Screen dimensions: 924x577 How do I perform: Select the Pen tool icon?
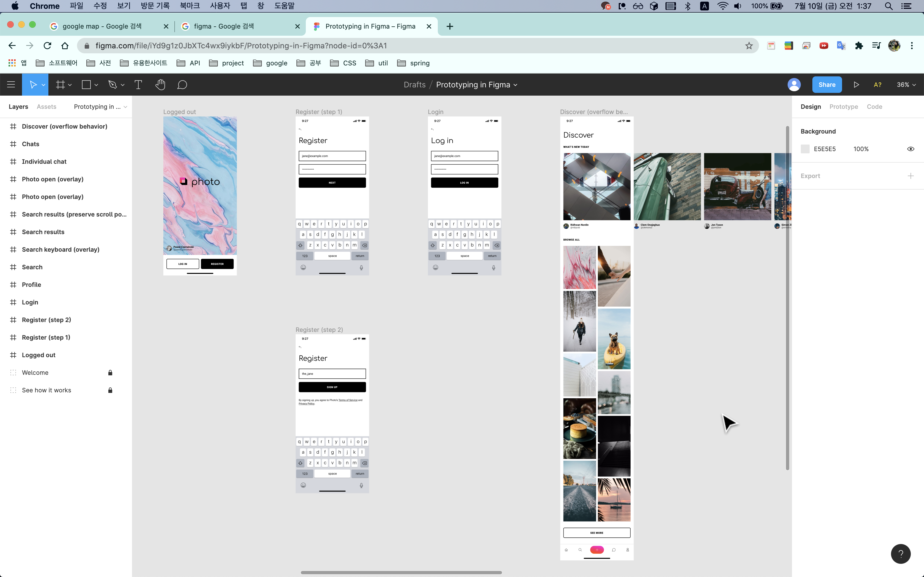point(112,85)
